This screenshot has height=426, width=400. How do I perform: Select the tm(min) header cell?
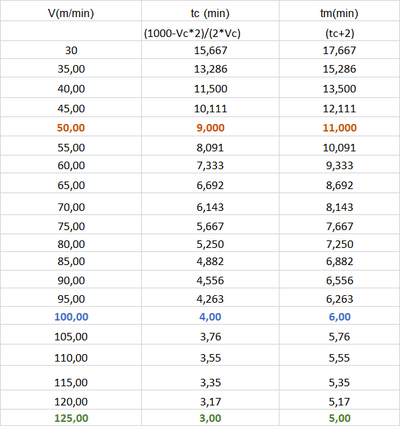click(339, 11)
